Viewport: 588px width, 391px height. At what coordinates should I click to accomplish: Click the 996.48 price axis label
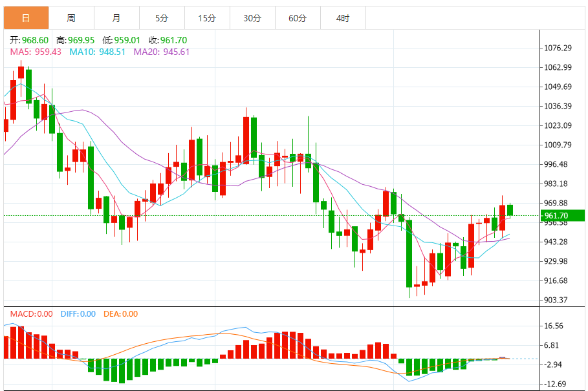pyautogui.click(x=556, y=164)
